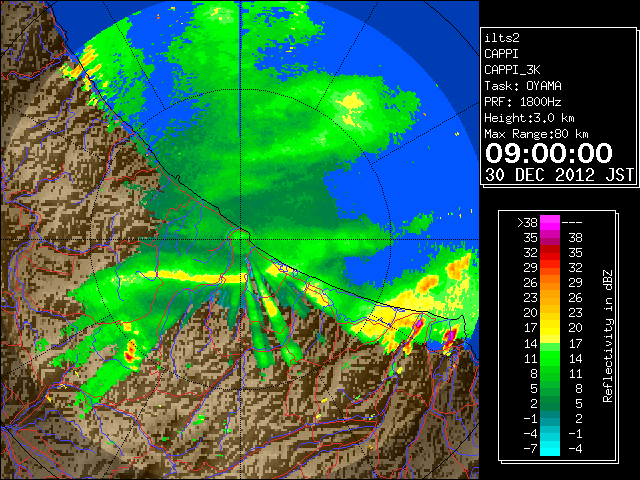Screen dimensions: 640x480
Task: Click the yellow echo core in the northeast over sea
Action: pyautogui.click(x=351, y=102)
